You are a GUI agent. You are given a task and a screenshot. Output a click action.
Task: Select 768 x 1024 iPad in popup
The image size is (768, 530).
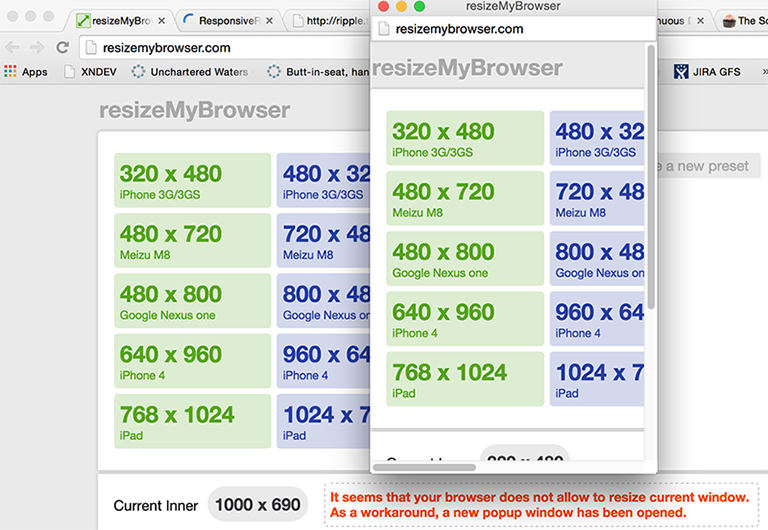pos(465,379)
